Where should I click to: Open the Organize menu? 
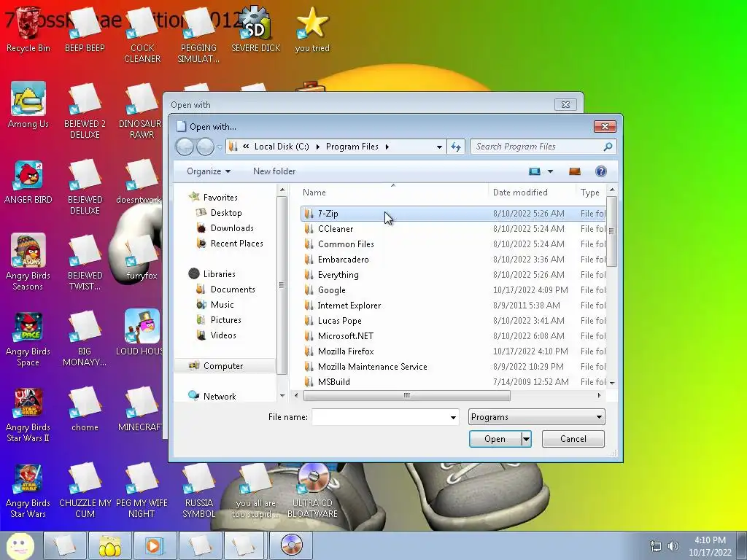209,171
